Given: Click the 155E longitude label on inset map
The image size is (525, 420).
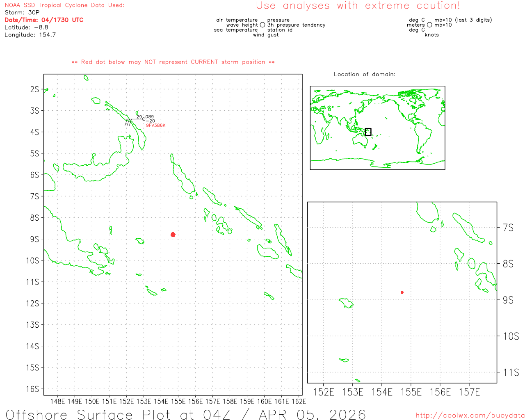Looking at the screenshot, I should click(411, 393).
